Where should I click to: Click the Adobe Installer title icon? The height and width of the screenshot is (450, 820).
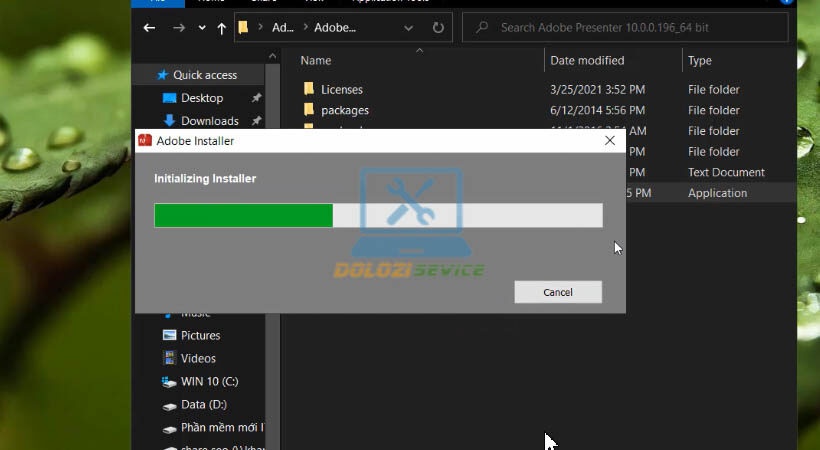145,140
